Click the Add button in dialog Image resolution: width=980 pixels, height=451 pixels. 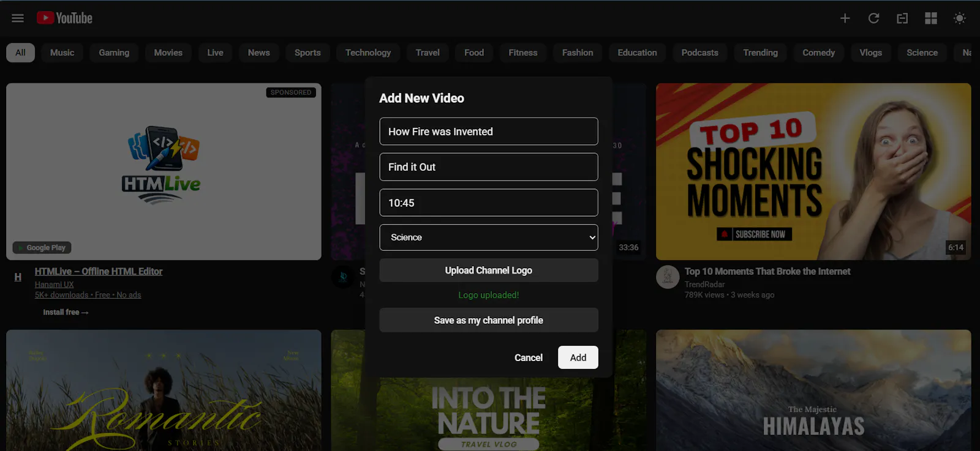[x=578, y=357]
